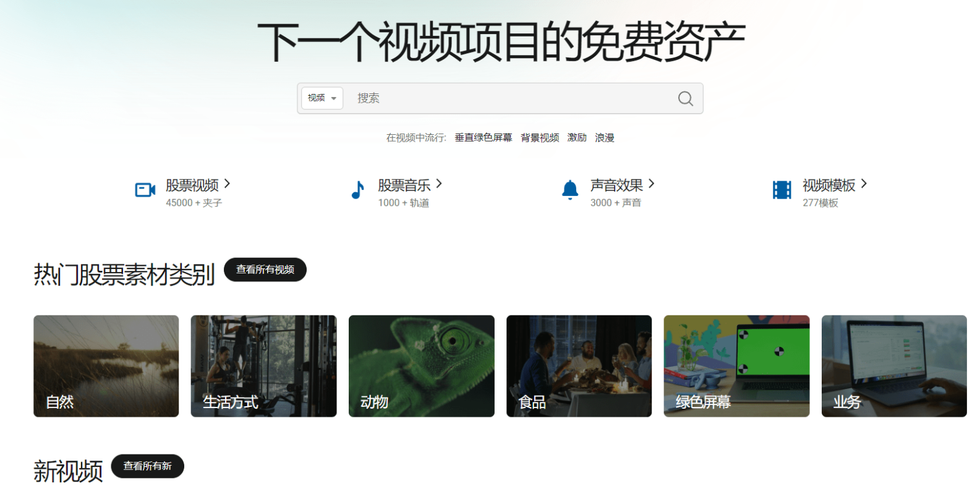
Task: Choose the 浪漫 trending tag
Action: pyautogui.click(x=605, y=138)
